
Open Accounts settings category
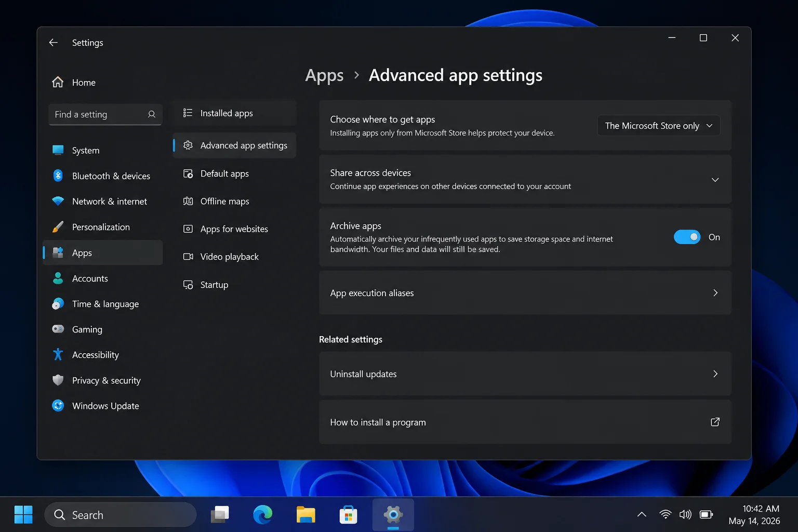(103, 278)
